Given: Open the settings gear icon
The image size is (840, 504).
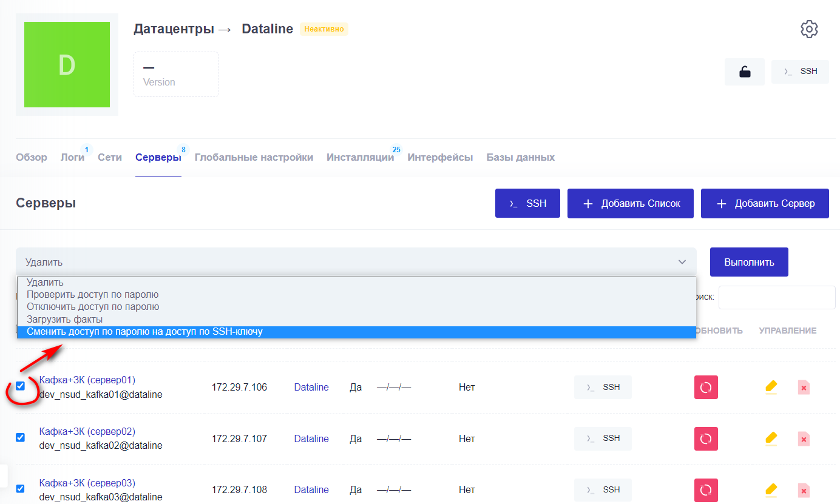Looking at the screenshot, I should (x=809, y=29).
